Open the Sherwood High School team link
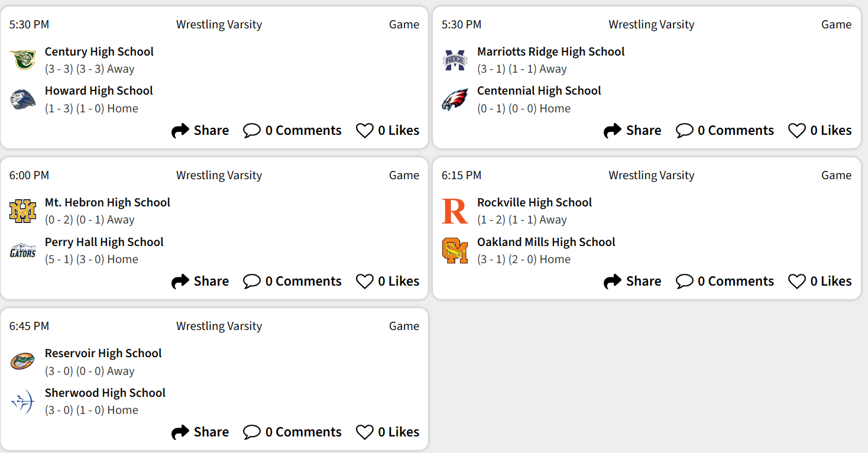Screen dimensions: 868x453 pyautogui.click(x=105, y=393)
